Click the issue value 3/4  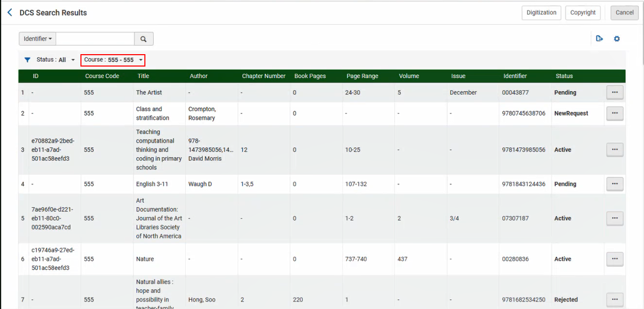(454, 218)
